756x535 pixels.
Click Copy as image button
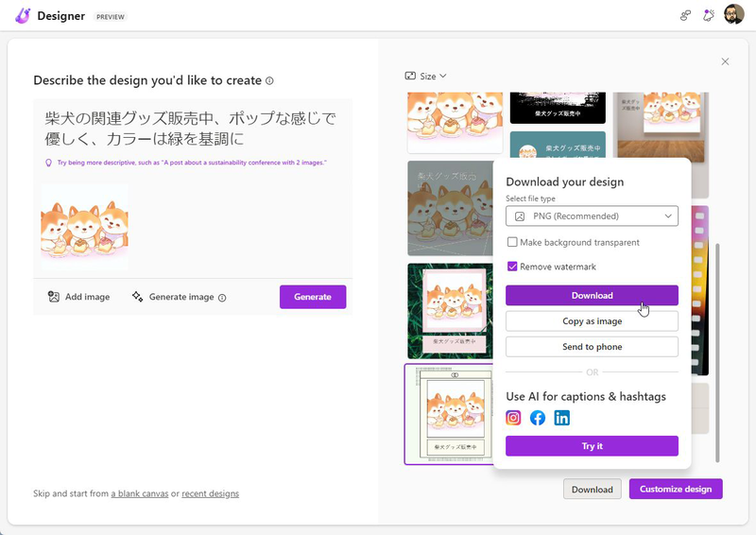click(x=592, y=321)
